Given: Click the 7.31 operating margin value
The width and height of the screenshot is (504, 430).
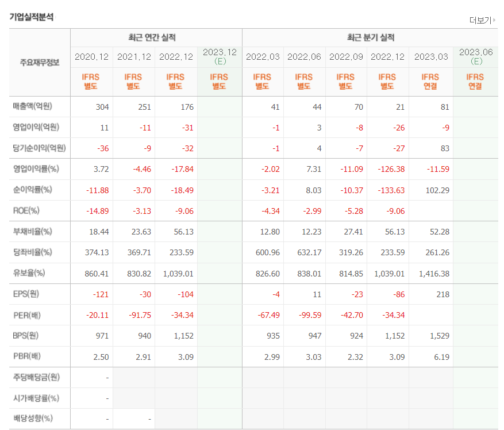Looking at the screenshot, I should [314, 169].
